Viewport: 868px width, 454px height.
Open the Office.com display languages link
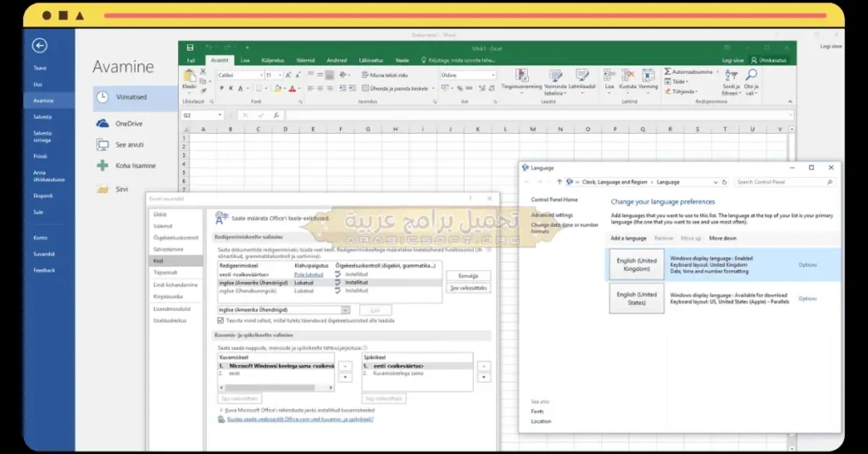(x=300, y=419)
